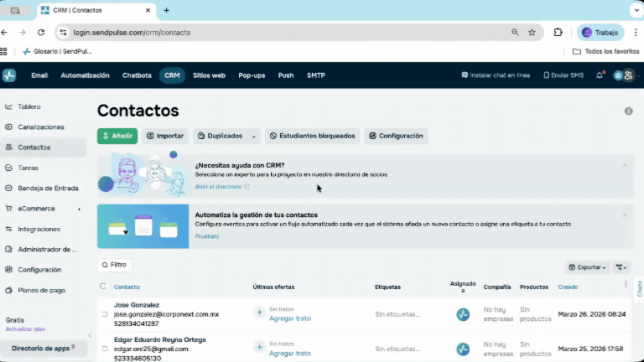644x362 pixels.
Task: Click assigned user avatar for Jose Gonzalez
Action: click(x=463, y=315)
